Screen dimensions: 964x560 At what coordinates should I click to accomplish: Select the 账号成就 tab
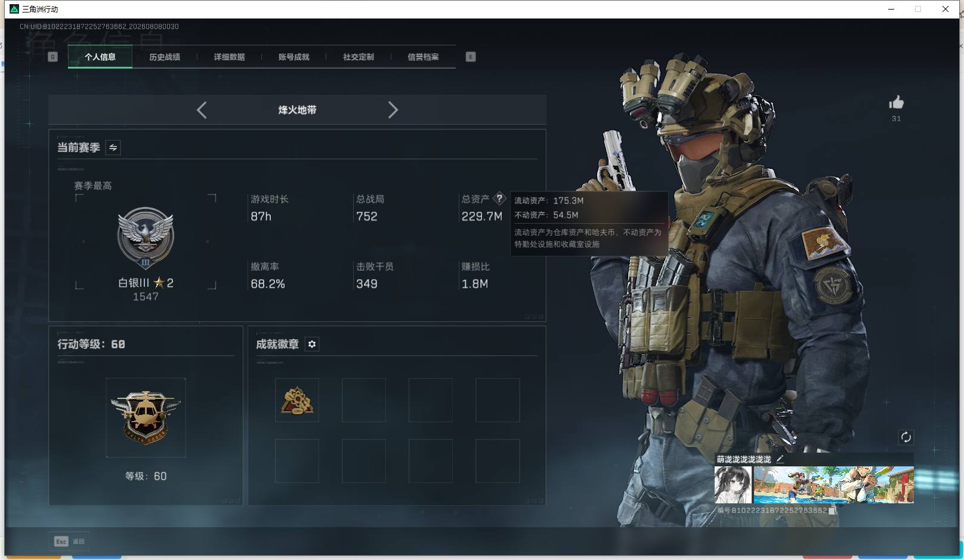[293, 57]
